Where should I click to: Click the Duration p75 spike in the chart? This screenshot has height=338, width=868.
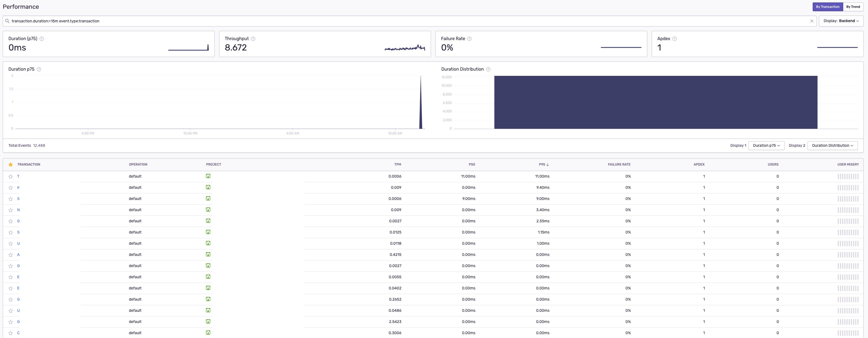pos(421,102)
